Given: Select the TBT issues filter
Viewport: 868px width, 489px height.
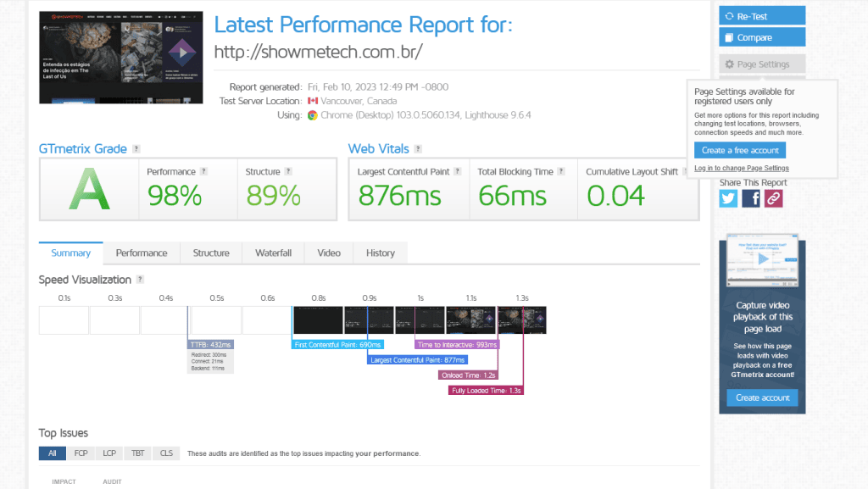Looking at the screenshot, I should (138, 453).
